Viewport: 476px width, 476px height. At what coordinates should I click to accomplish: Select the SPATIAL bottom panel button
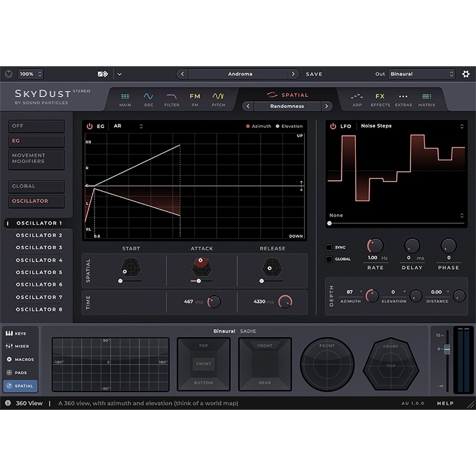20,386
